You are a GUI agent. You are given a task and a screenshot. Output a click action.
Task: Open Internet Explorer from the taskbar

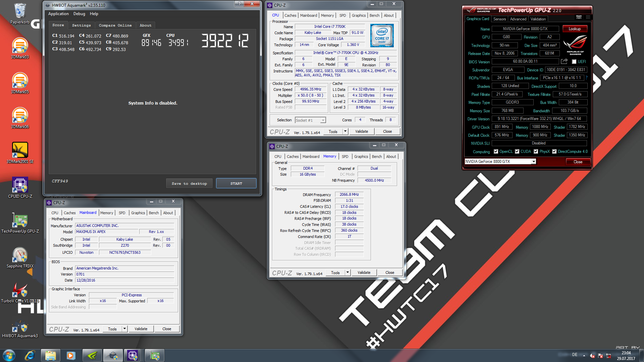coord(30,355)
